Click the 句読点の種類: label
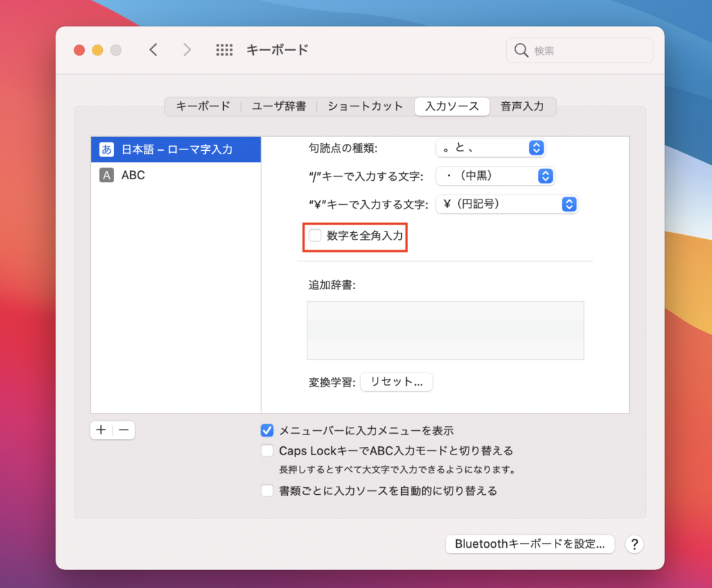 [x=343, y=148]
